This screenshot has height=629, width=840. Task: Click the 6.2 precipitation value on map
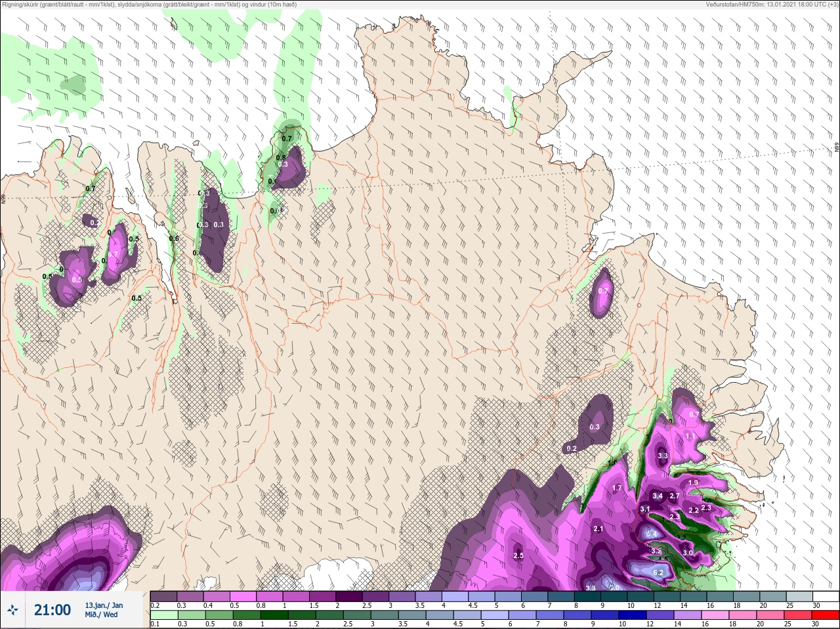658,573
